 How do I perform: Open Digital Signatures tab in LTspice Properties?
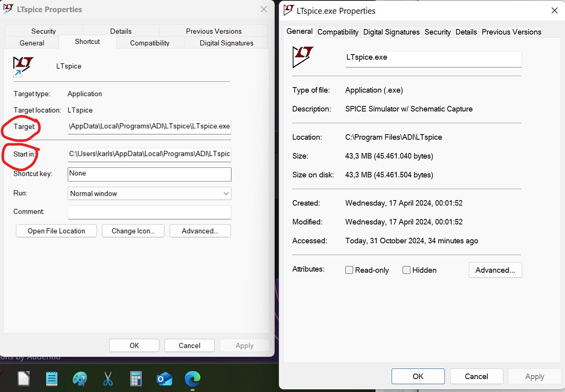point(226,43)
